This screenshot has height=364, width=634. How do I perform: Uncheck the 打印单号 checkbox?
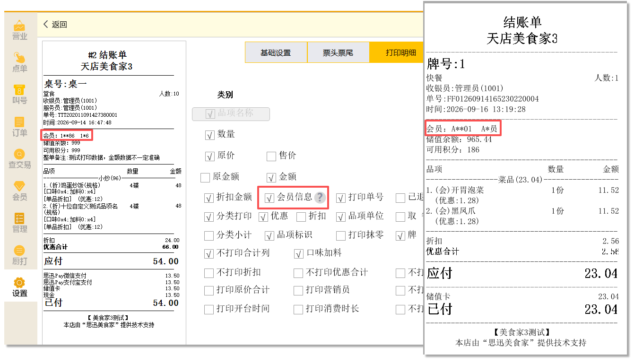coord(341,198)
